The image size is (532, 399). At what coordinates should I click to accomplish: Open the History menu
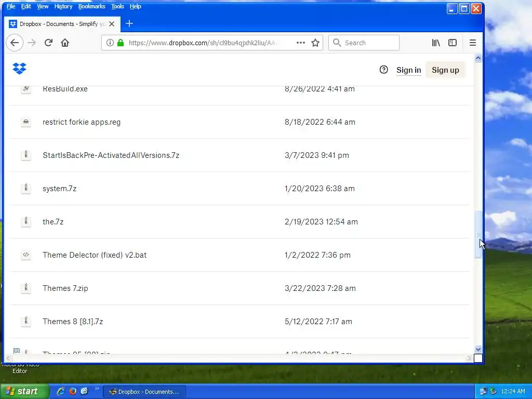(63, 6)
